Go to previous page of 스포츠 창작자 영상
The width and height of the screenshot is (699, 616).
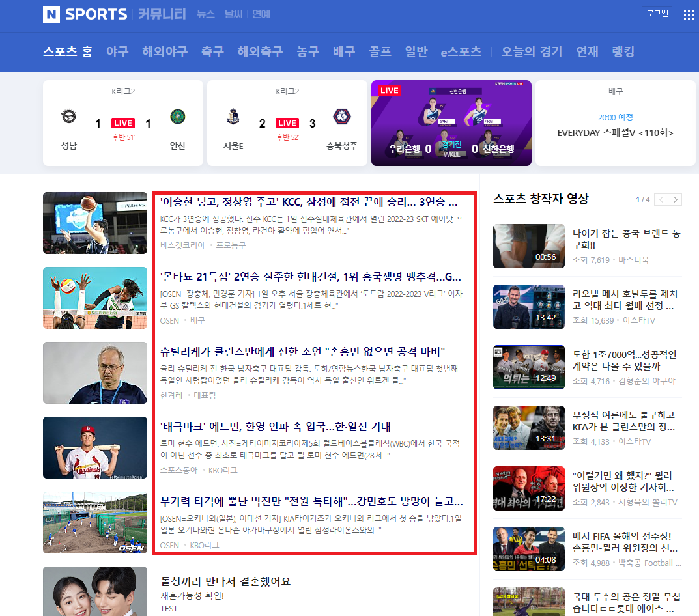(661, 199)
